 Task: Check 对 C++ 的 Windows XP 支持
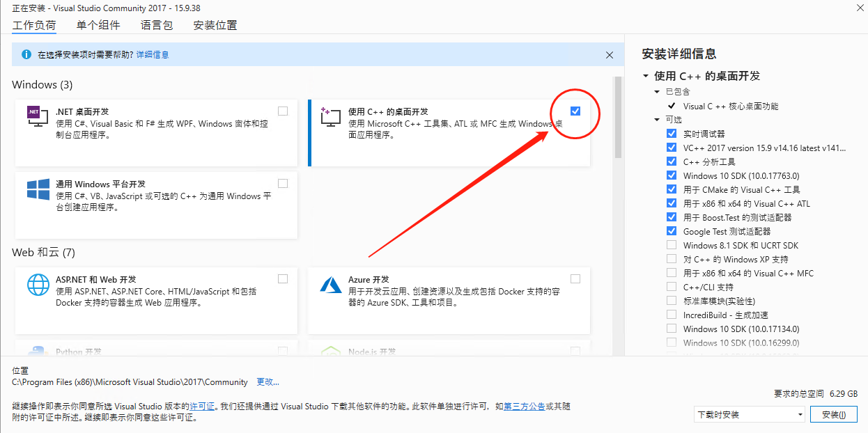[672, 259]
